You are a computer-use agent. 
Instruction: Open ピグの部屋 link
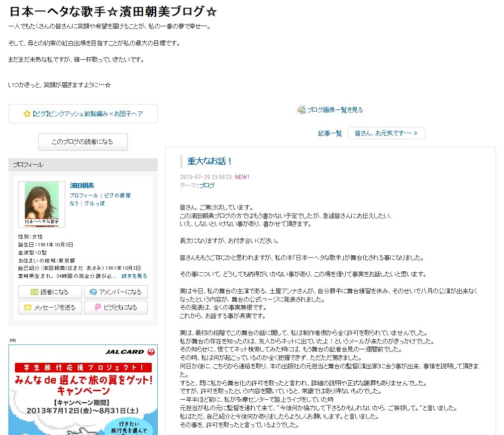[117, 195]
